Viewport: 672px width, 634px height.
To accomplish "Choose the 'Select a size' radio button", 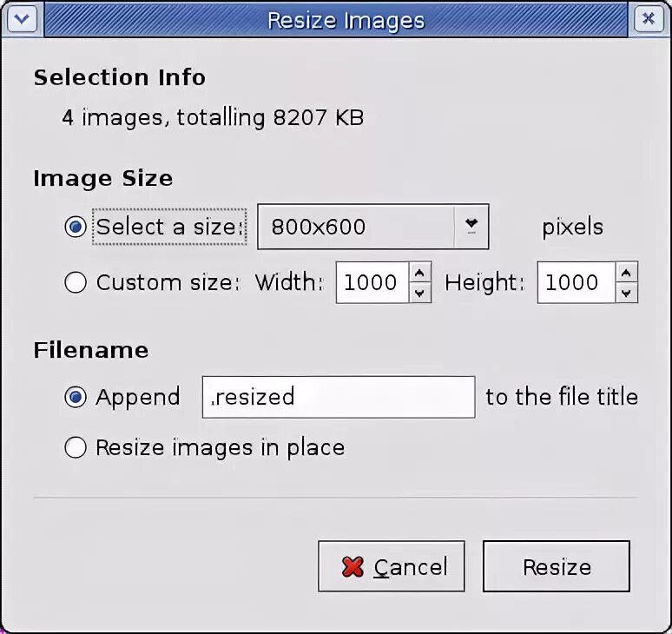I will click(76, 227).
